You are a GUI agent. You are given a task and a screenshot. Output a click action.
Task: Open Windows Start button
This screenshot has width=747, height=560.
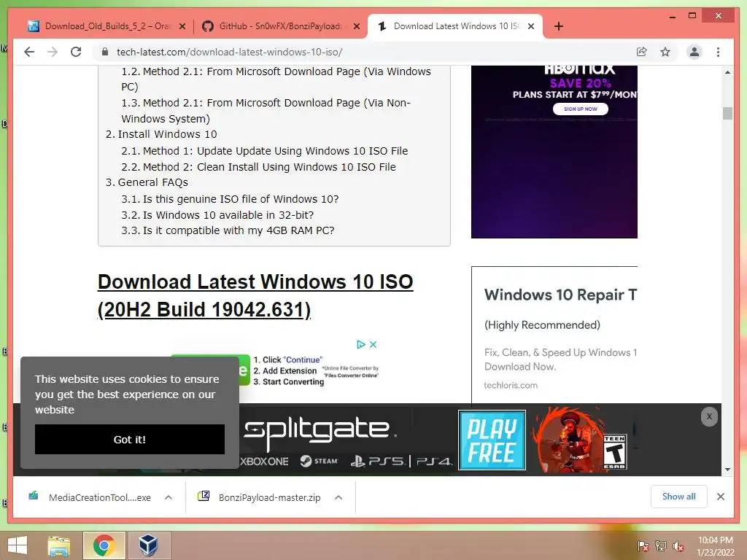18,545
